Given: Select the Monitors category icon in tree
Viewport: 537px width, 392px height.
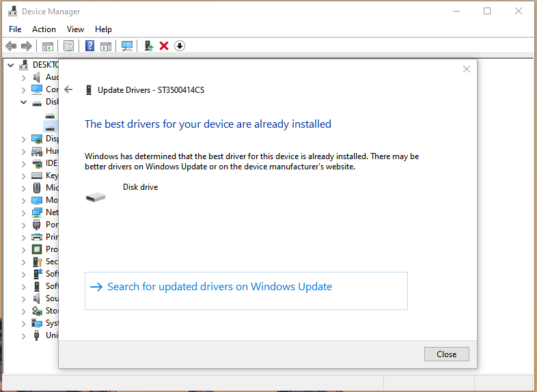Looking at the screenshot, I should (37, 200).
